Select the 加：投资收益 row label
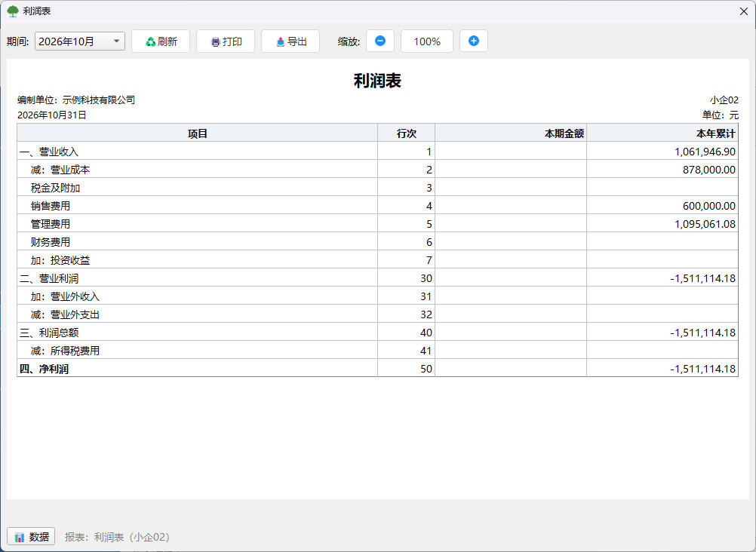 pos(60,260)
